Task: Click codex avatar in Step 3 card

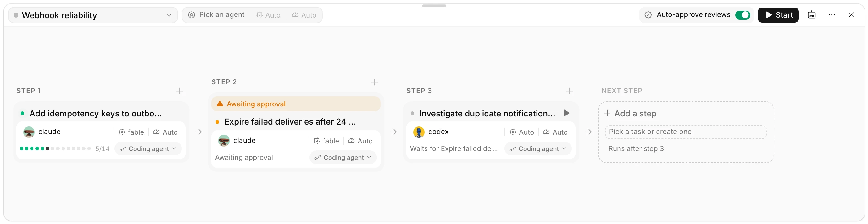Action: click(x=419, y=132)
